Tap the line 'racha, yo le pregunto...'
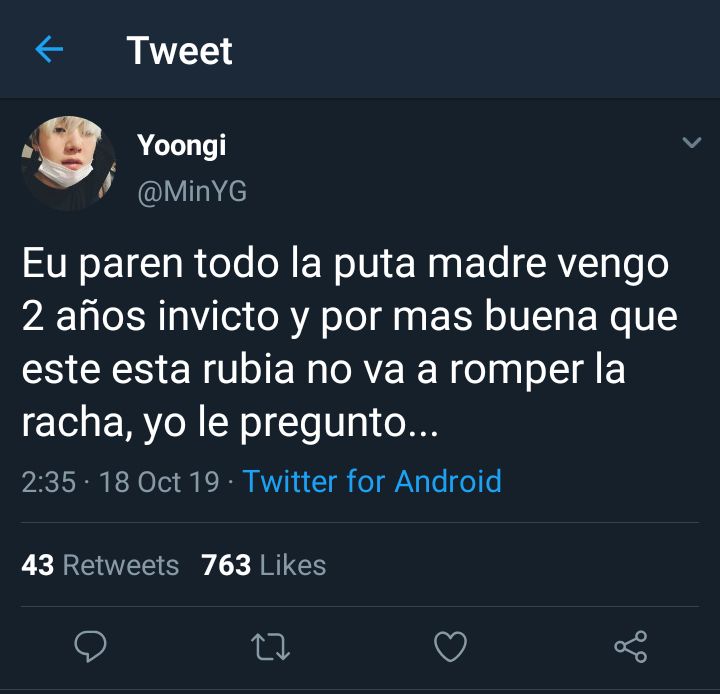This screenshot has height=694, width=720. [x=230, y=423]
